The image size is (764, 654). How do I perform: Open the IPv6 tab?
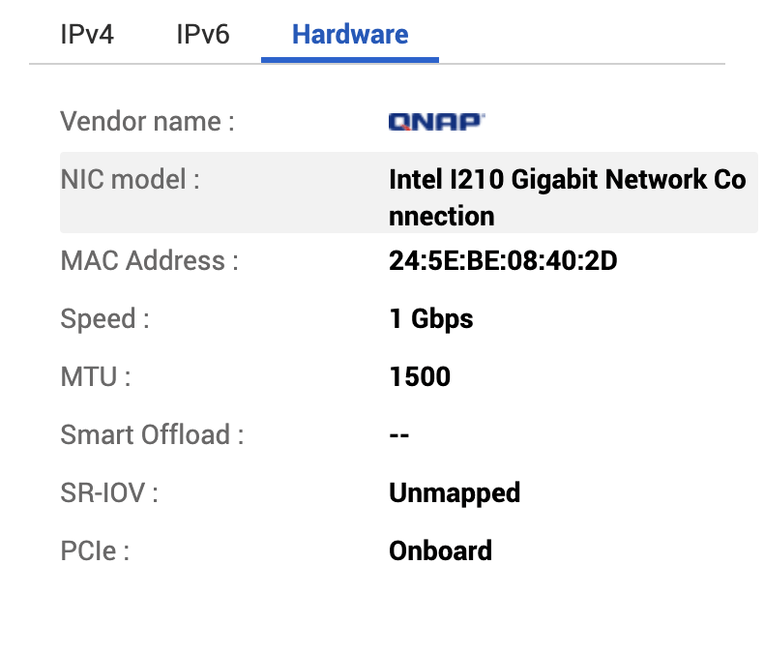point(203,35)
